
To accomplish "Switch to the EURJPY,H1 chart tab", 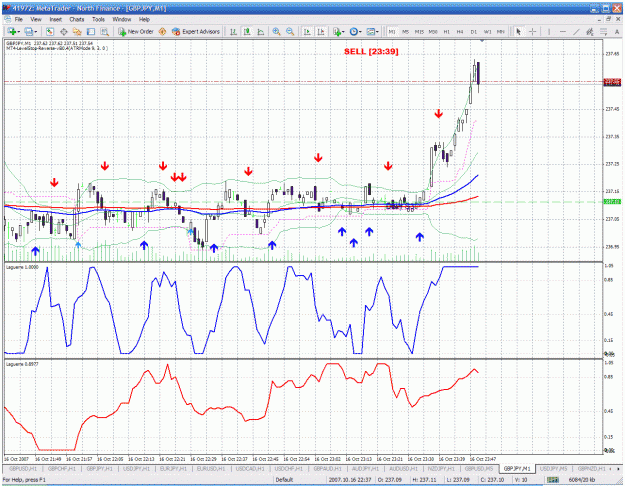I will [x=173, y=468].
